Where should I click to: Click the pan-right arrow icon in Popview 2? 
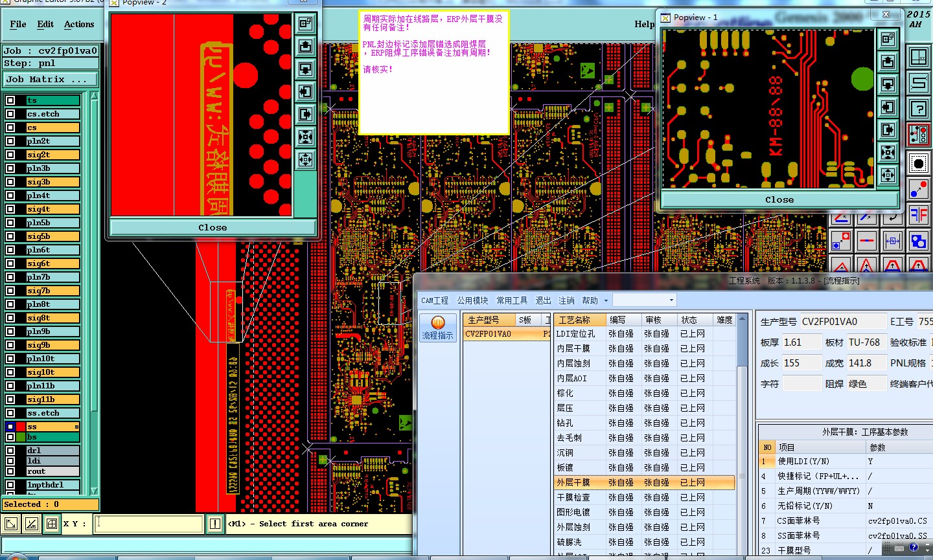(x=305, y=114)
